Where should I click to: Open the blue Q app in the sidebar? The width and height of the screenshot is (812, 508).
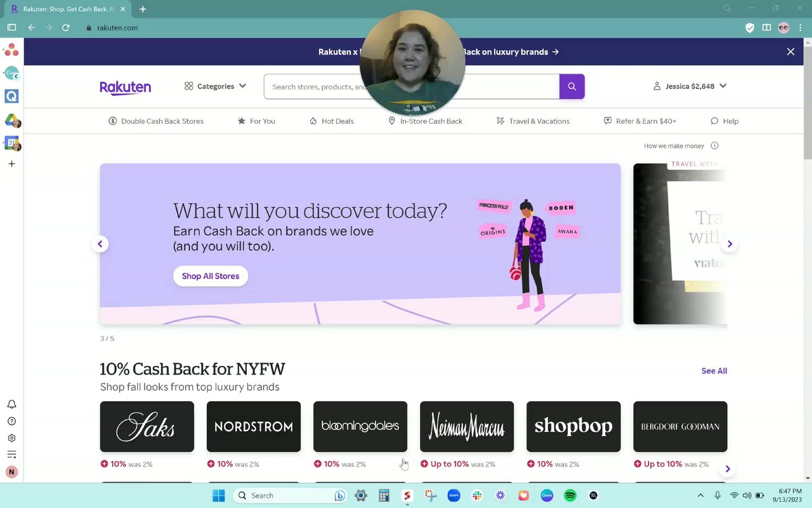coord(11,96)
